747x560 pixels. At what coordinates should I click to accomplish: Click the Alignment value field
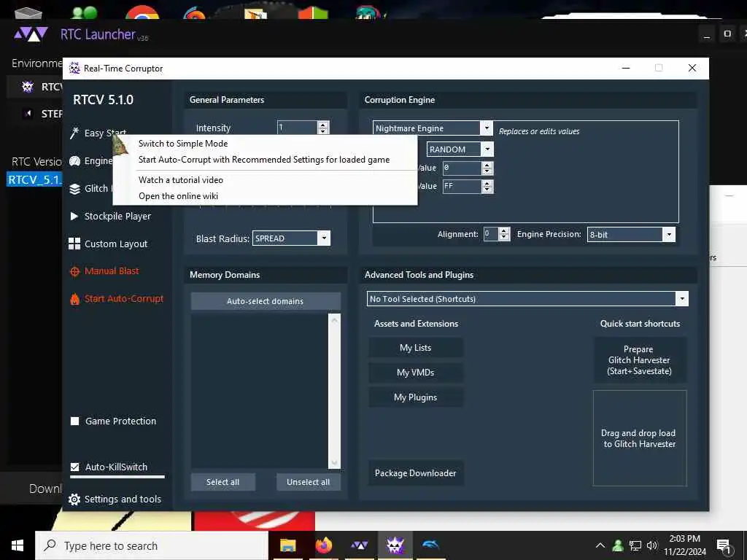(x=491, y=234)
